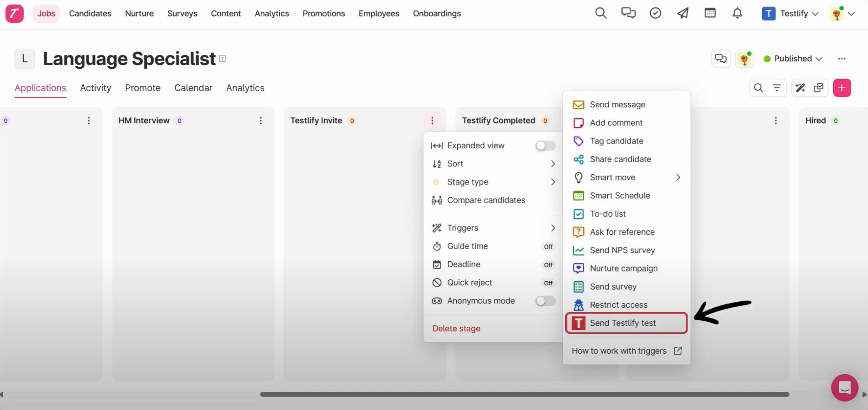The height and width of the screenshot is (410, 868).
Task: Open stage menu of the leftmost column
Action: click(89, 121)
